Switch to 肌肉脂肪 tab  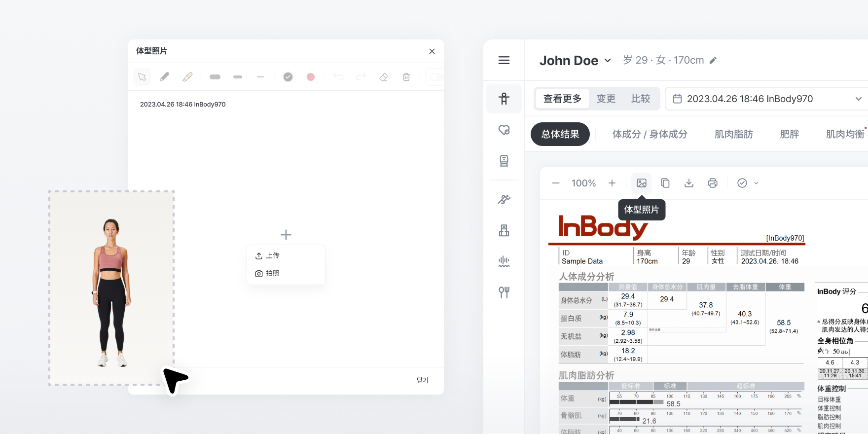tap(733, 134)
